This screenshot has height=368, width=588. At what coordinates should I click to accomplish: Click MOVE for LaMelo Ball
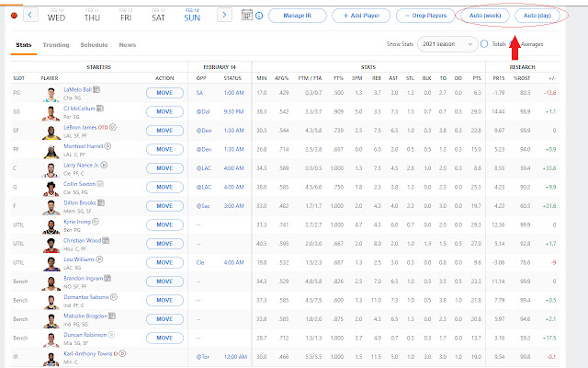tap(164, 93)
